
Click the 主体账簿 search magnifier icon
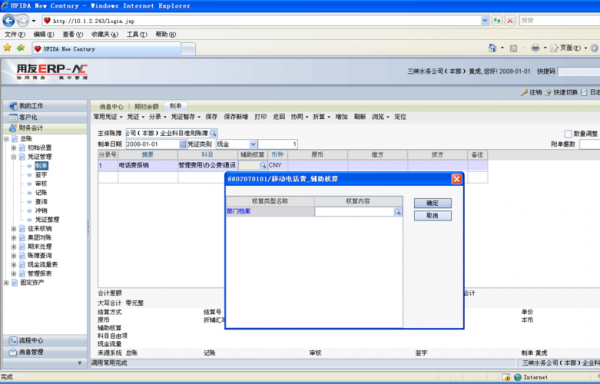213,133
